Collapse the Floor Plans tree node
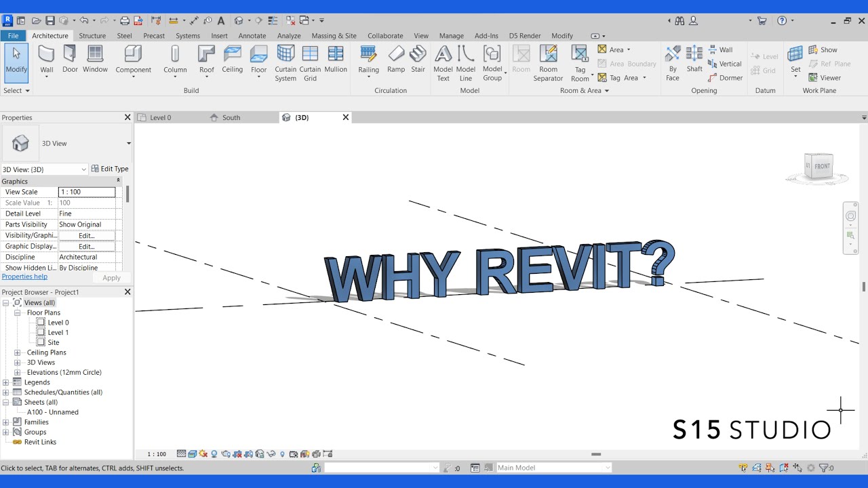Screen dimensions: 868x488 (18, 313)
